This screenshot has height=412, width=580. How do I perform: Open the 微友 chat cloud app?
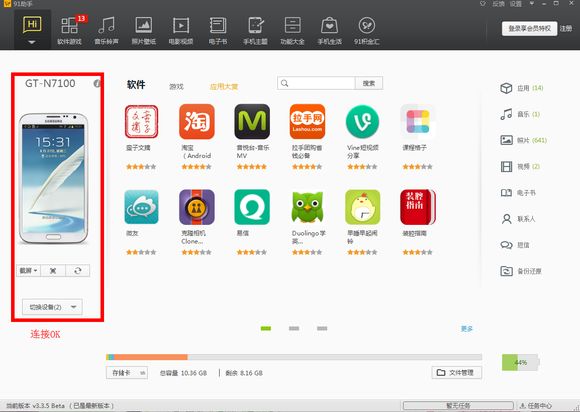click(x=141, y=207)
